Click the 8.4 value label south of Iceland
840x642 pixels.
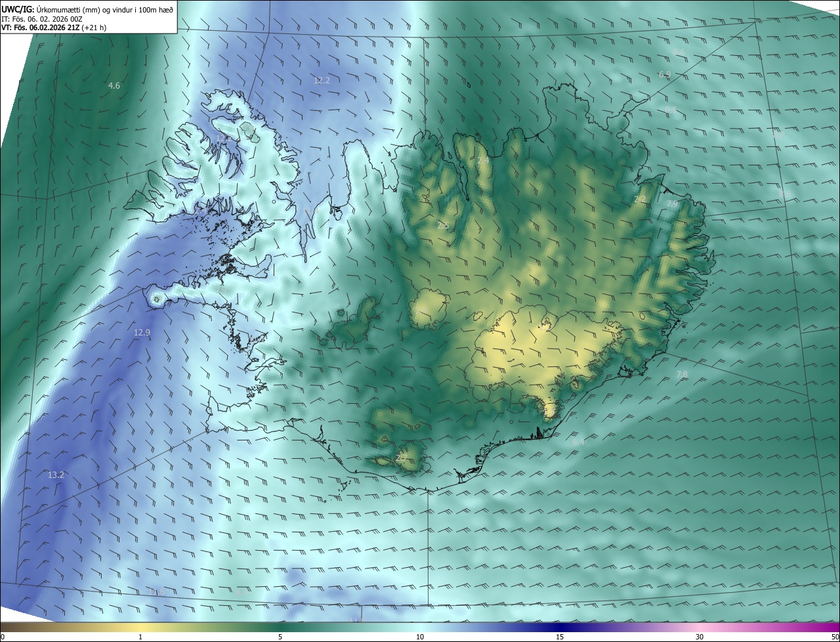(x=578, y=442)
